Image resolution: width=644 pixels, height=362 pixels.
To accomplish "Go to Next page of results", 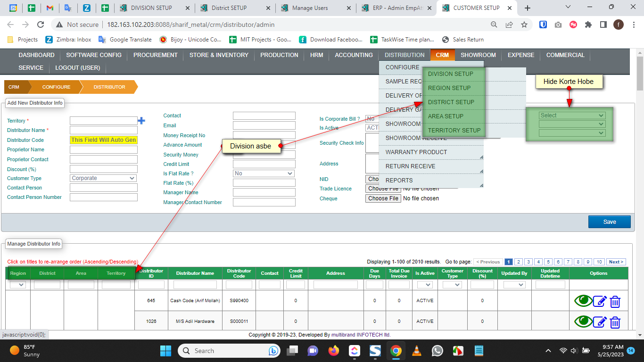I will 616,262.
